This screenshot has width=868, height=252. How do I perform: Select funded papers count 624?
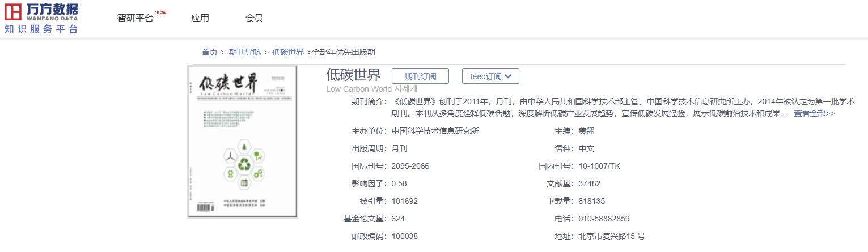click(398, 219)
